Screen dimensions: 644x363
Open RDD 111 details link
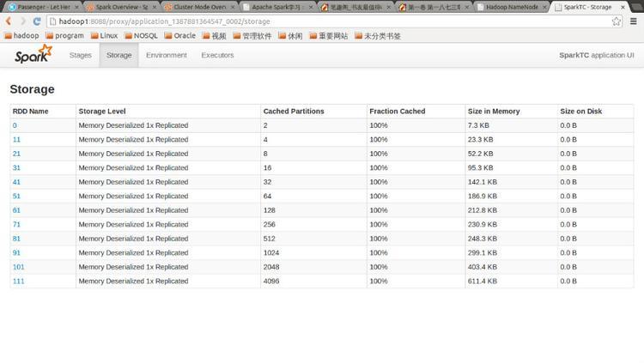18,281
